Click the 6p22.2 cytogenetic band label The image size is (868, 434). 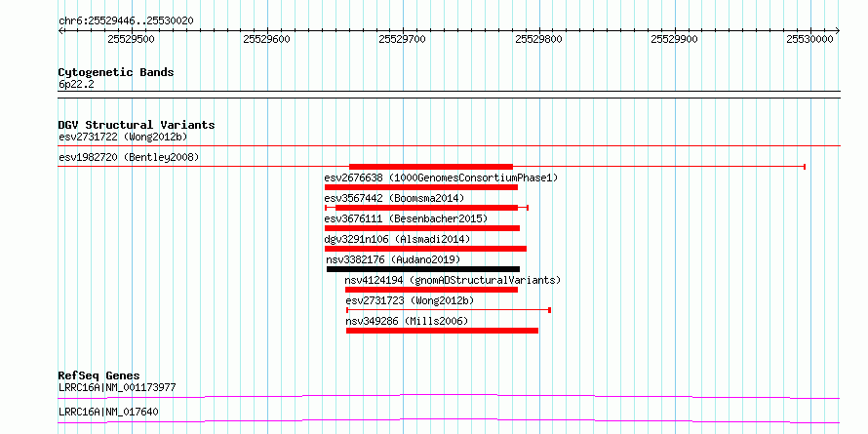[76, 84]
